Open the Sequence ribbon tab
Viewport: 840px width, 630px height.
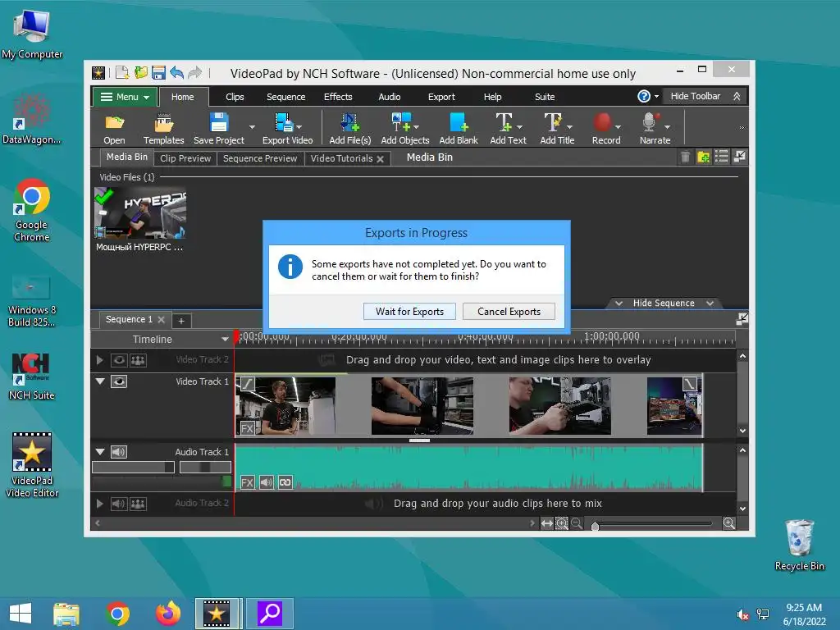(285, 97)
